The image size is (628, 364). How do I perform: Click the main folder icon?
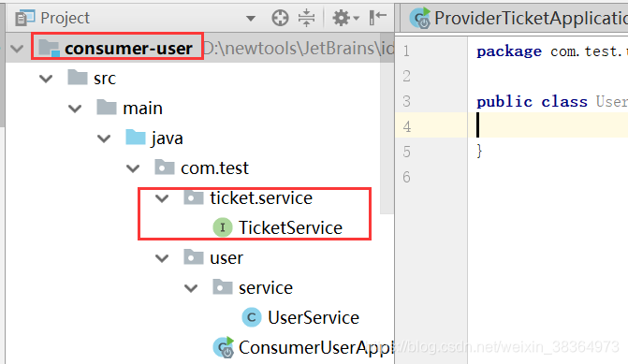pos(107,108)
